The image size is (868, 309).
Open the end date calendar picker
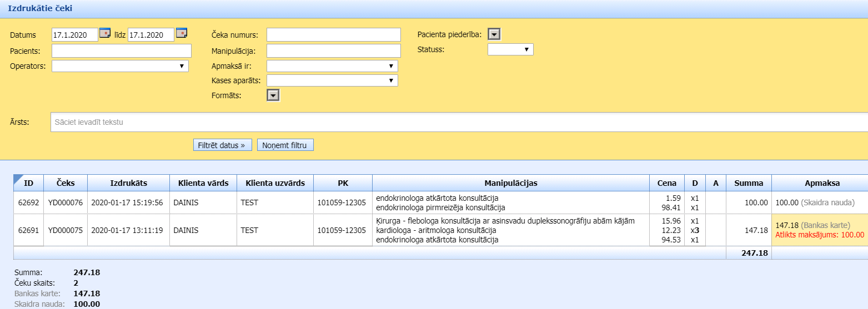[182, 34]
